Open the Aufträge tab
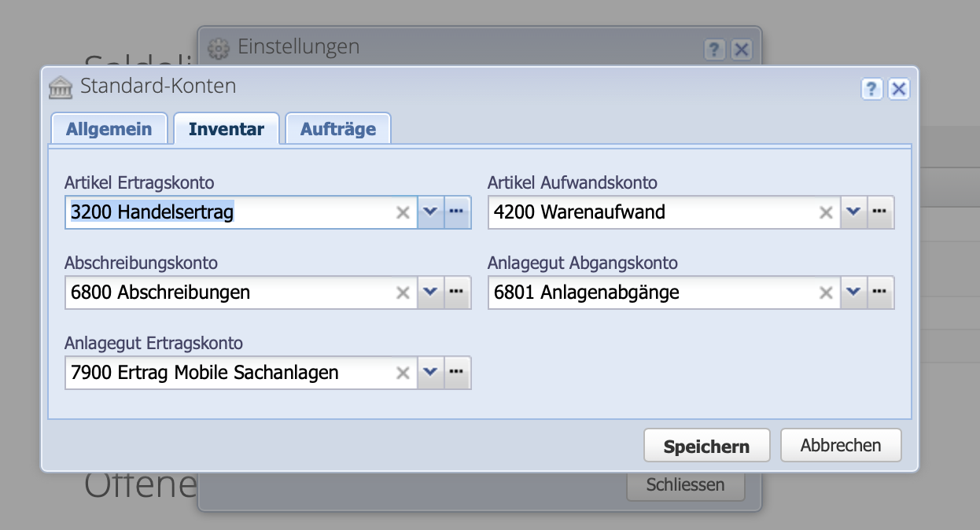Viewport: 980px width, 530px height. pos(338,128)
